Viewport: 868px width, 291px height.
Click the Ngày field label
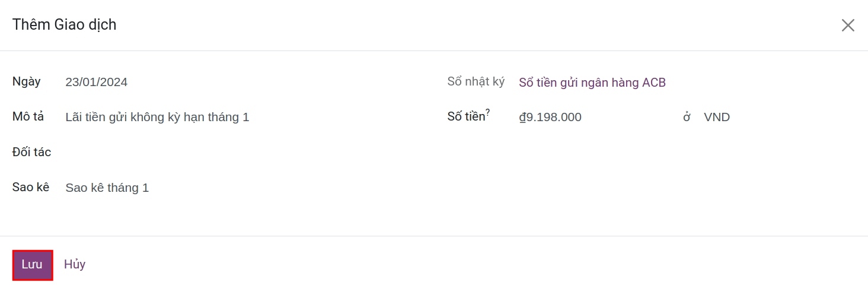27,82
